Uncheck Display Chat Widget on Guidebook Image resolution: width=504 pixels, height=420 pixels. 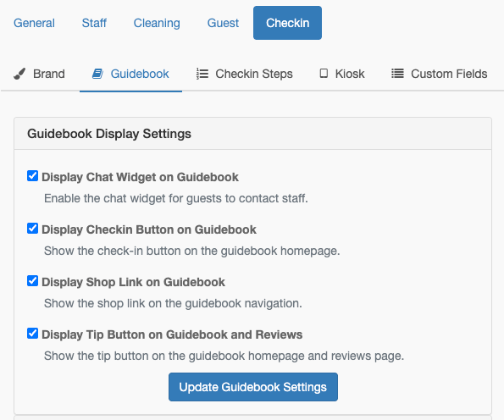click(32, 176)
